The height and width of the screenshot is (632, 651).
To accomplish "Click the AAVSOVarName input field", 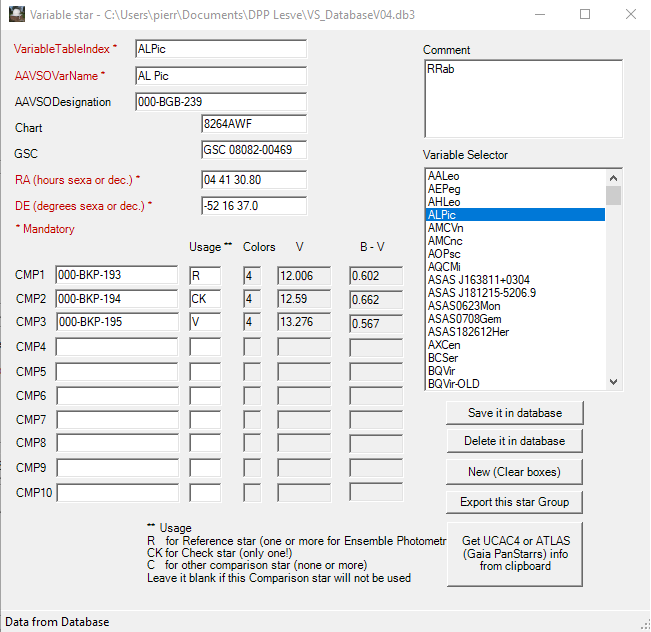I will pos(221,76).
